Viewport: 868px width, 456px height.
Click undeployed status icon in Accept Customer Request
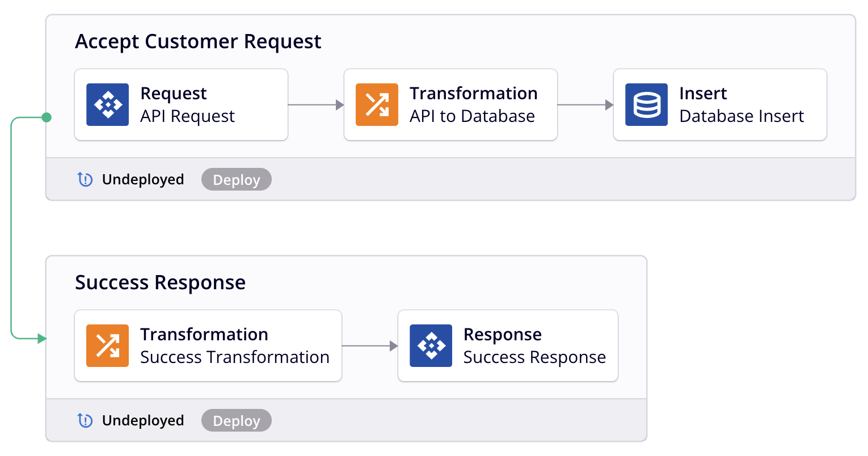(x=85, y=180)
